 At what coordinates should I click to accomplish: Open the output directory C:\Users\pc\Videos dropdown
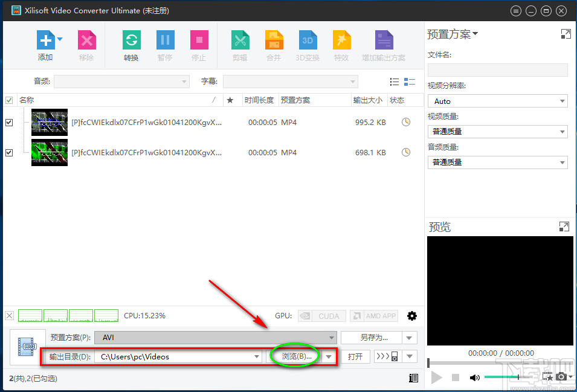pos(178,357)
